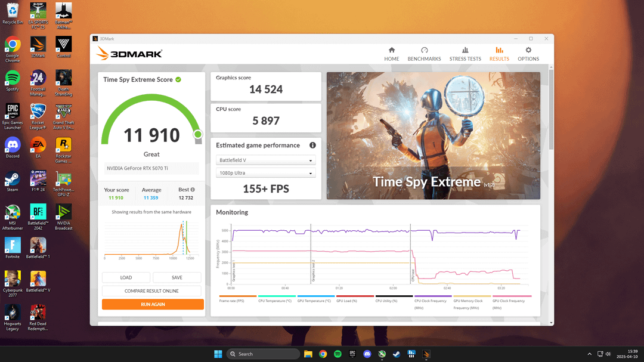Open the Windows Start menu

click(218, 354)
